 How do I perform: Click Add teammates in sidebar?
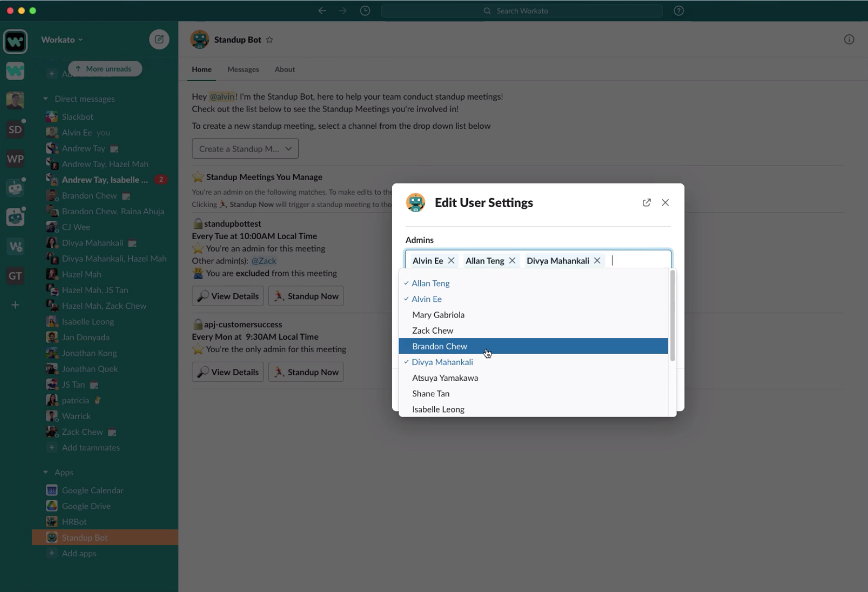tap(91, 447)
